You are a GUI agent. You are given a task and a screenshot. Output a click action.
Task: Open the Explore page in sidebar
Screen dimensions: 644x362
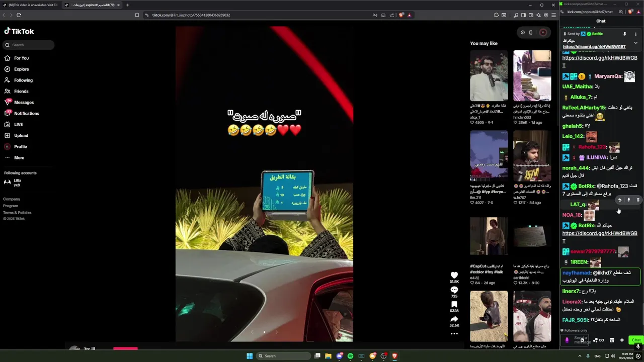click(x=17, y=69)
